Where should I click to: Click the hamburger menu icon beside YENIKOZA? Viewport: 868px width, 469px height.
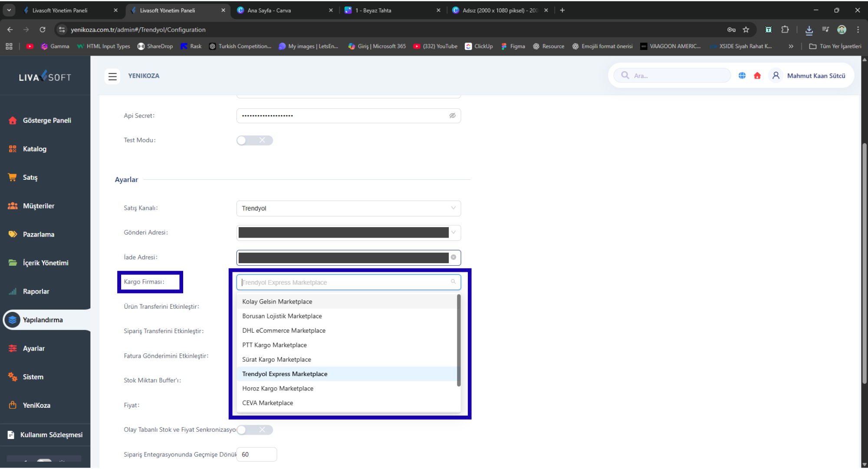pyautogui.click(x=112, y=76)
